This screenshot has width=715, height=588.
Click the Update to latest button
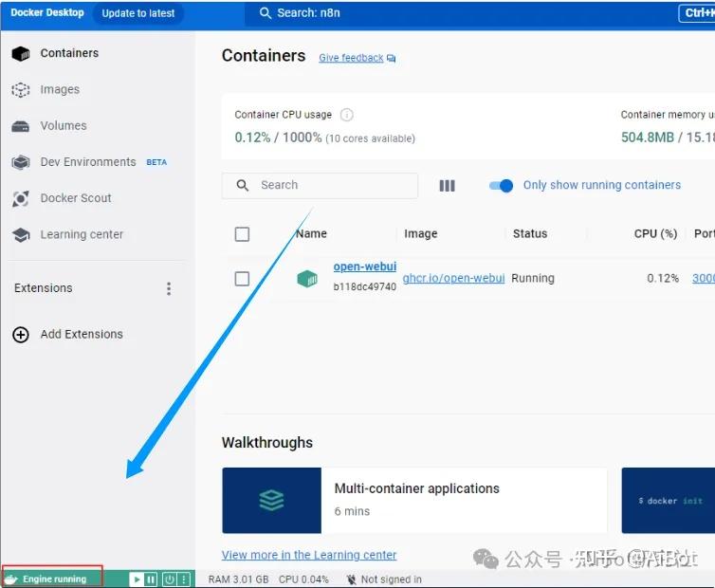(x=138, y=13)
